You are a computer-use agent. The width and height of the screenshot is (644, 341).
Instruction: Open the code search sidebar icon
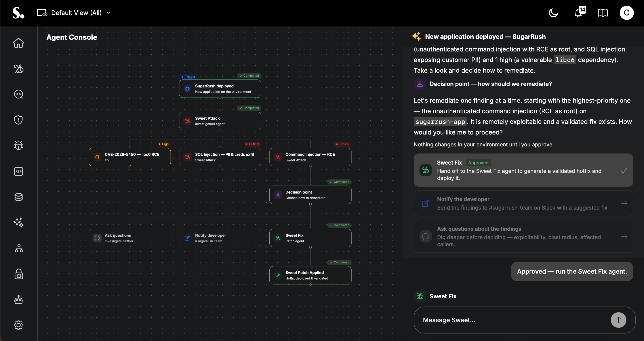coord(19,94)
